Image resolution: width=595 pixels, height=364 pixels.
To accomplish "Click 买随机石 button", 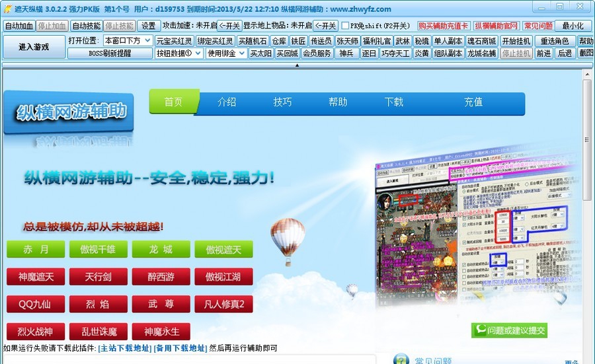I will 253,41.
